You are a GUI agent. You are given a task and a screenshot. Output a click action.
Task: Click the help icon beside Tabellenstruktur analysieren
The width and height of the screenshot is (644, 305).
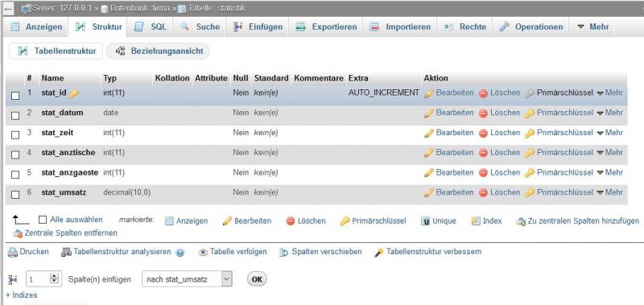[x=180, y=253]
